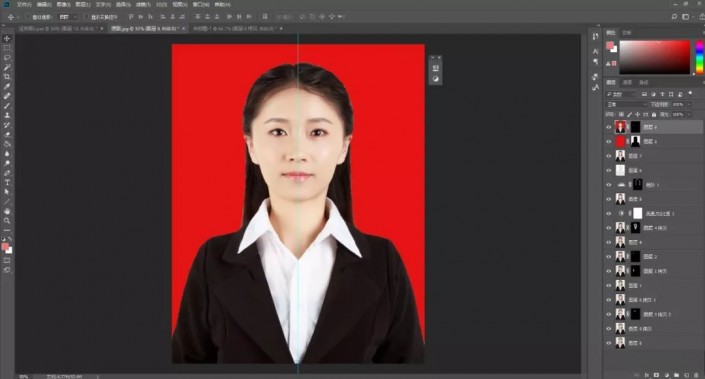Click the search icon at top right

(674, 17)
